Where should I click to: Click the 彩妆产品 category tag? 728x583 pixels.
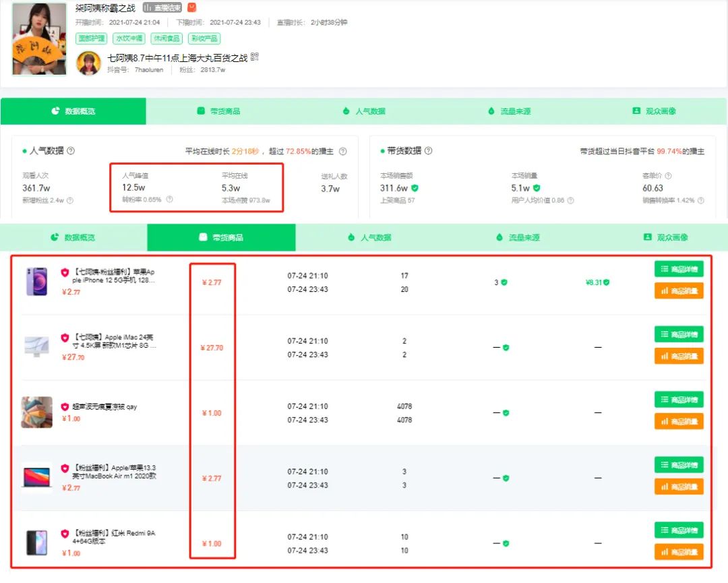point(204,38)
